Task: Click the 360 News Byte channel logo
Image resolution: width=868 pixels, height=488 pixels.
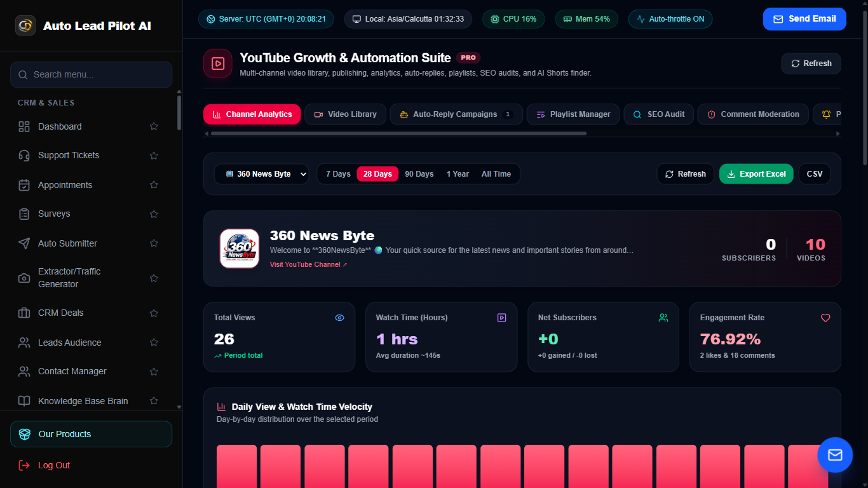Action: pos(240,248)
